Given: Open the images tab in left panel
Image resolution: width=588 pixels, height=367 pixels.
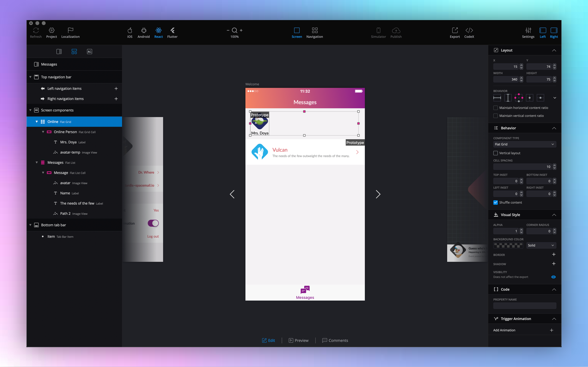Looking at the screenshot, I should (x=89, y=51).
